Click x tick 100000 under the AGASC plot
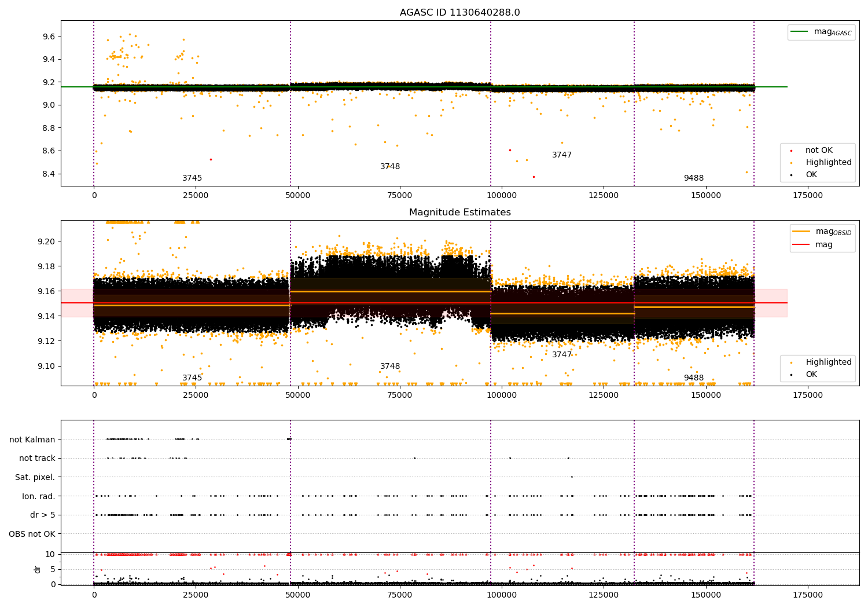This screenshot has width=868, height=608. coord(502,196)
